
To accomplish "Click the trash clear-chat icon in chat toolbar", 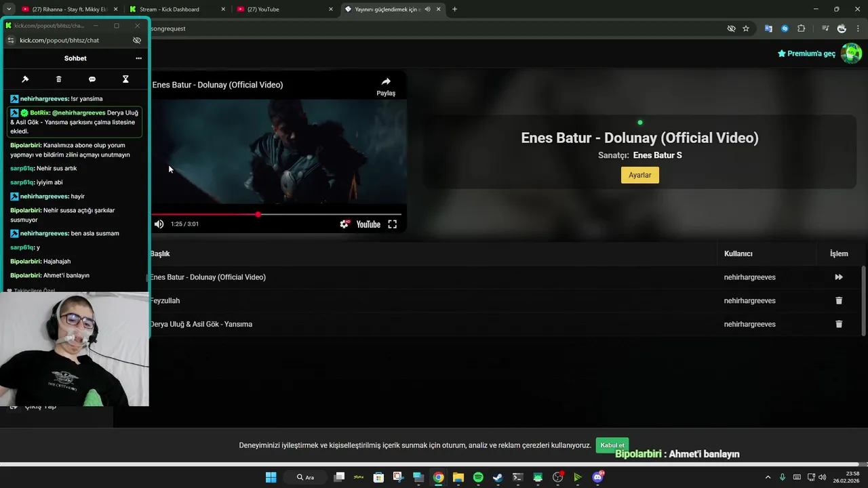I will [59, 79].
